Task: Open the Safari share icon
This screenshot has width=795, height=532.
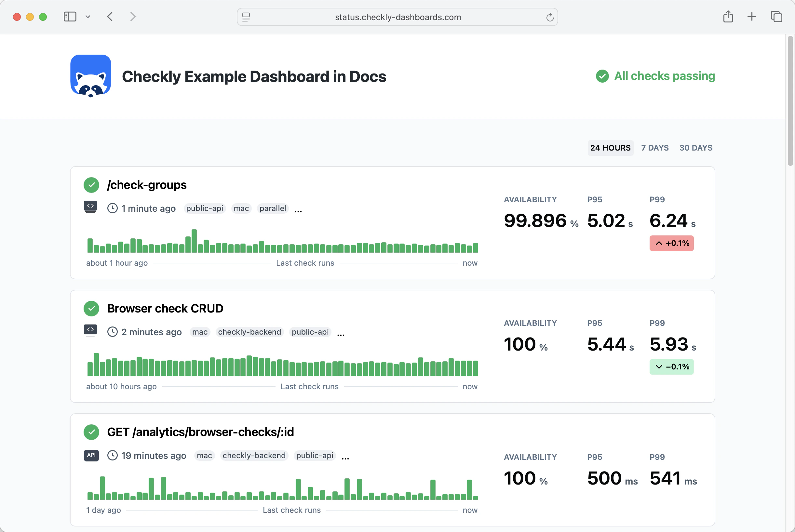Action: coord(728,17)
